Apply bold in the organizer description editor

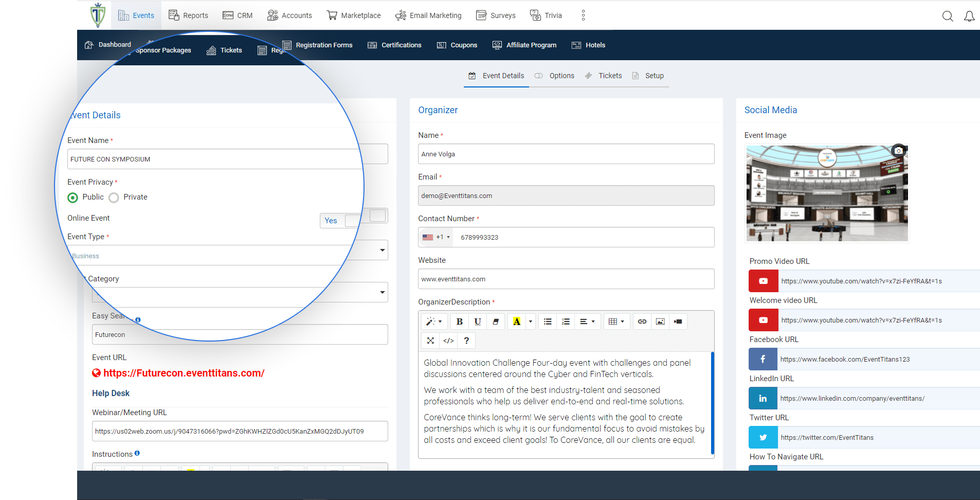coord(459,321)
